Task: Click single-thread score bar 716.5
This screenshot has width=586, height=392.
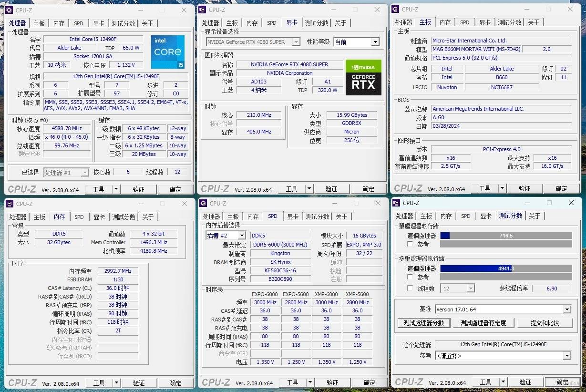Action: (x=506, y=236)
